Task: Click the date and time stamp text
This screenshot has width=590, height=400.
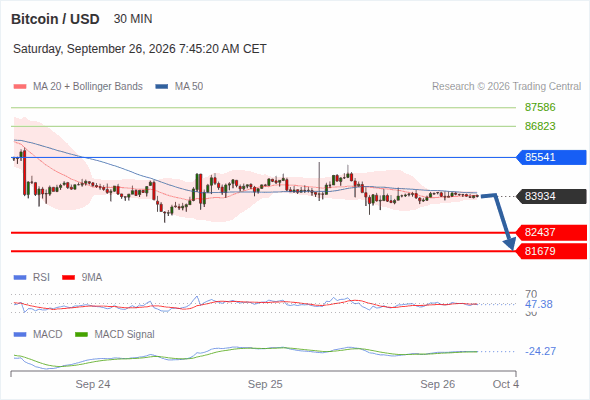Action: pyautogui.click(x=140, y=49)
